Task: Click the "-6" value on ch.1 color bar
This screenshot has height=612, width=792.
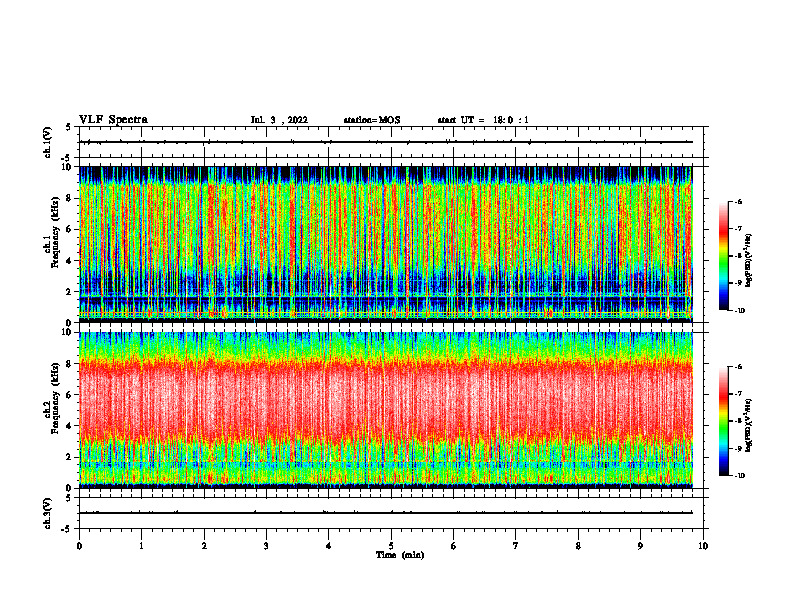Action: [x=738, y=201]
